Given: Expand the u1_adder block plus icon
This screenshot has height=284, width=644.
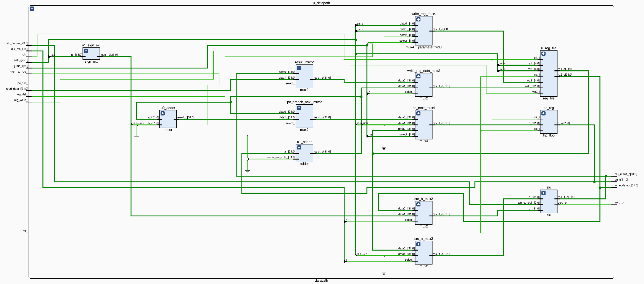Looking at the screenshot, I should coord(299,148).
